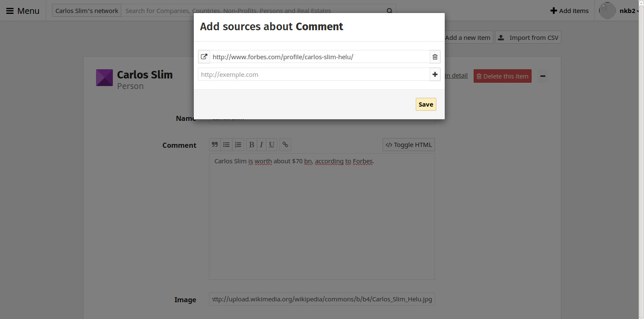
Task: Toggle bold formatting in the Comment editor
Action: pyautogui.click(x=251, y=144)
